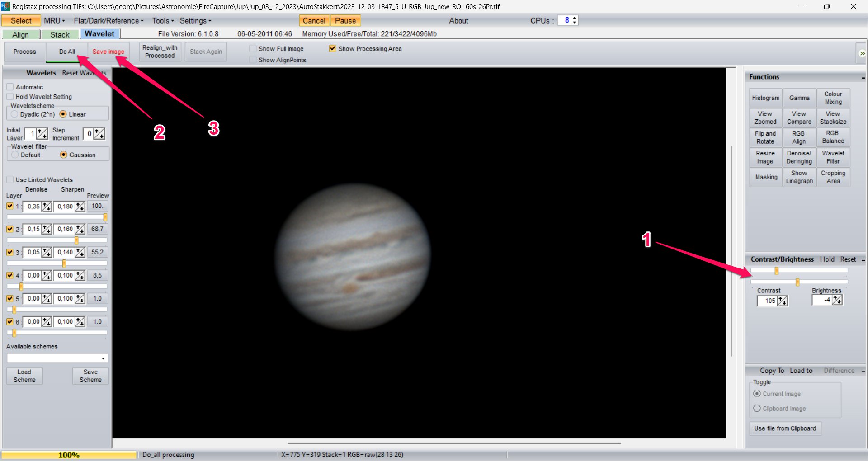Adjust layer 6 Denoise spinner icon
The height and width of the screenshot is (461, 868).
pyautogui.click(x=47, y=322)
